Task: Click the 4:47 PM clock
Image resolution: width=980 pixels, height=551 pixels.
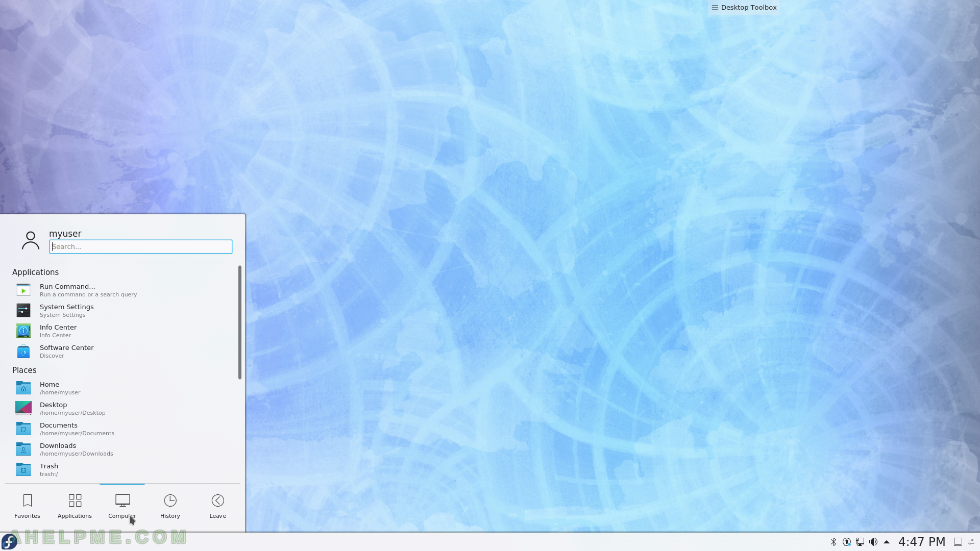Action: pos(922,542)
